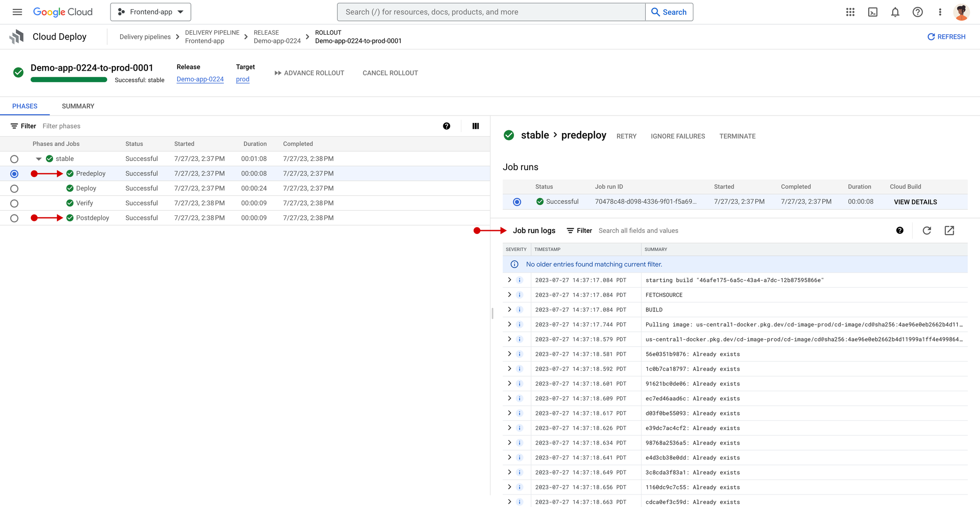Click the search magnifier Search button
This screenshot has width=980, height=507.
[669, 12]
